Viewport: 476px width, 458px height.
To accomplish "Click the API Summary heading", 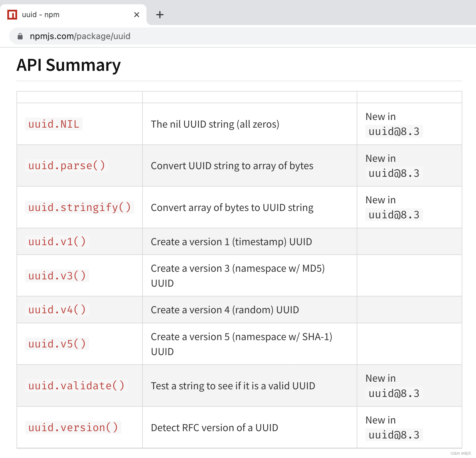I will tap(68, 65).
